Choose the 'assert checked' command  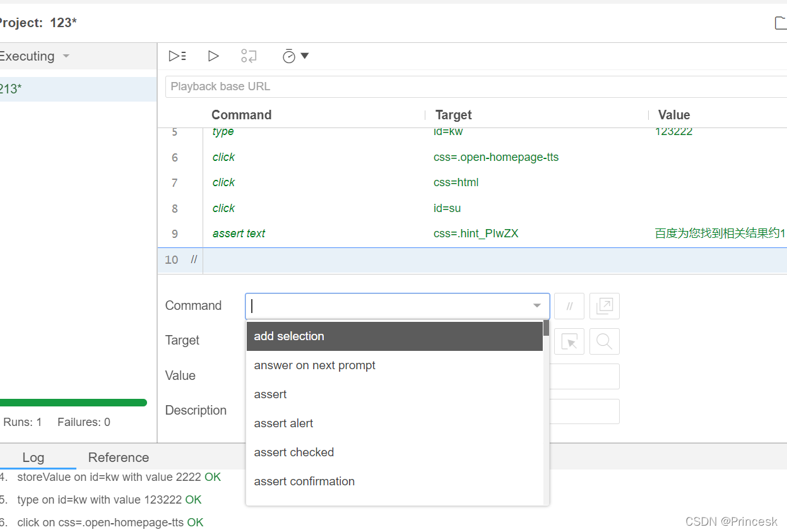point(394,452)
